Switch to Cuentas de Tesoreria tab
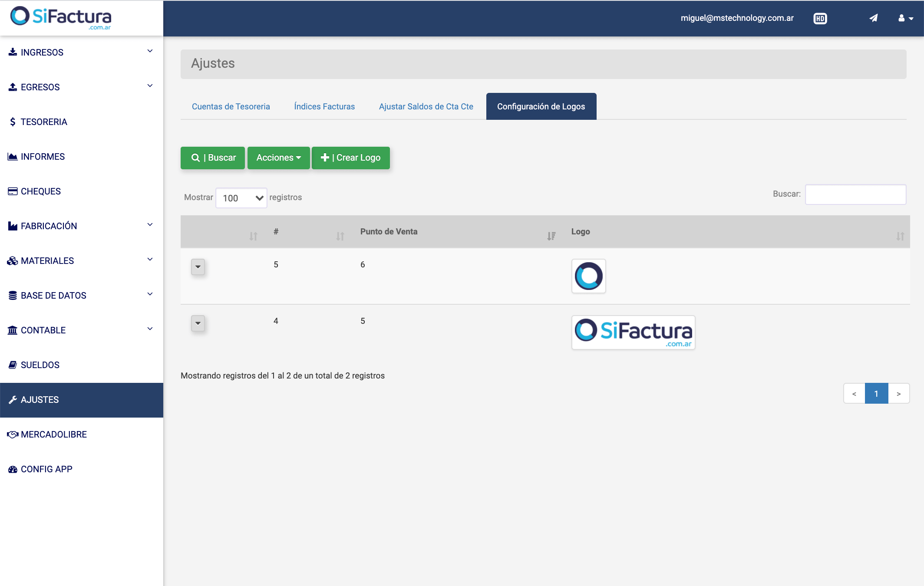This screenshot has width=924, height=586. (231, 106)
